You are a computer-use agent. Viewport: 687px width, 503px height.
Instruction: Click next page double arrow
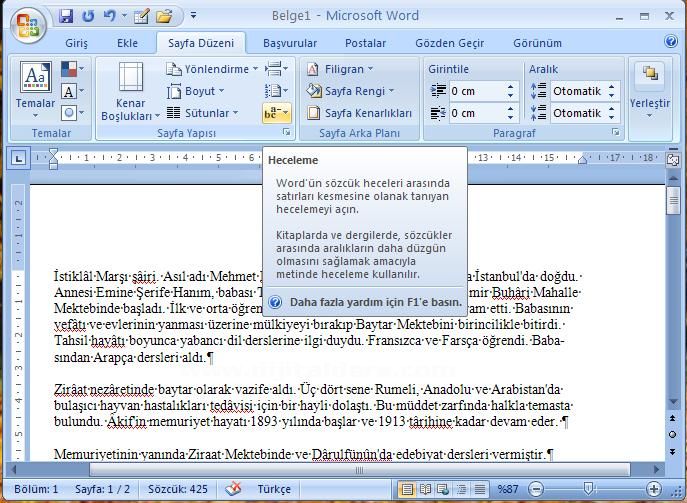coord(672,452)
